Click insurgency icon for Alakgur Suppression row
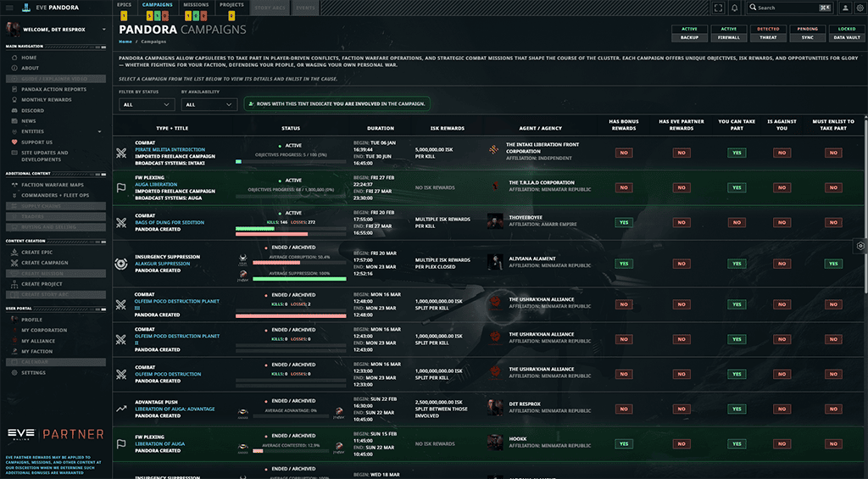This screenshot has width=868, height=479. point(120,264)
